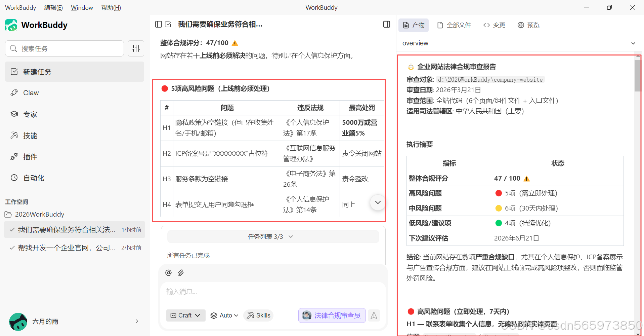Open the Craft mode dropdown
644x336 pixels.
186,315
